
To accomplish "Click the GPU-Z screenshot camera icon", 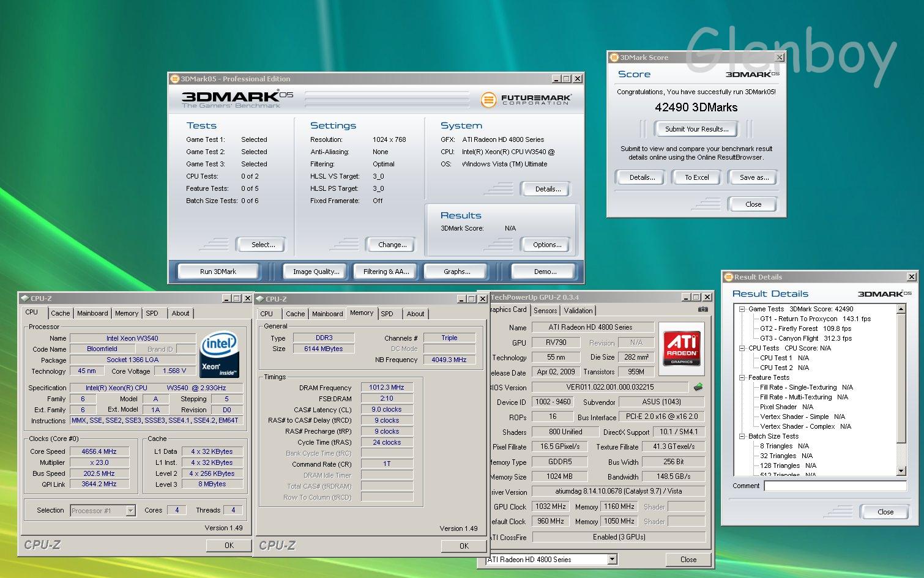I will (x=702, y=309).
